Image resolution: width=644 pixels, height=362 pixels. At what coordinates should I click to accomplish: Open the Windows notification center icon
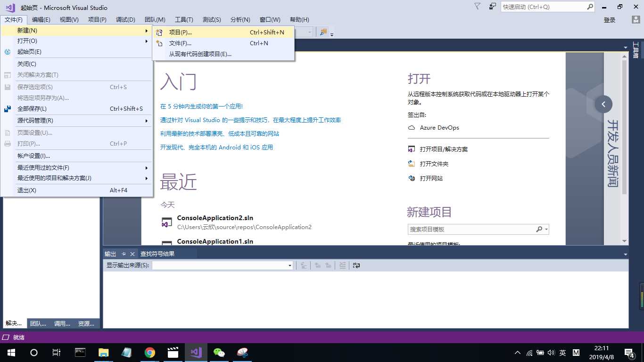(x=630, y=353)
